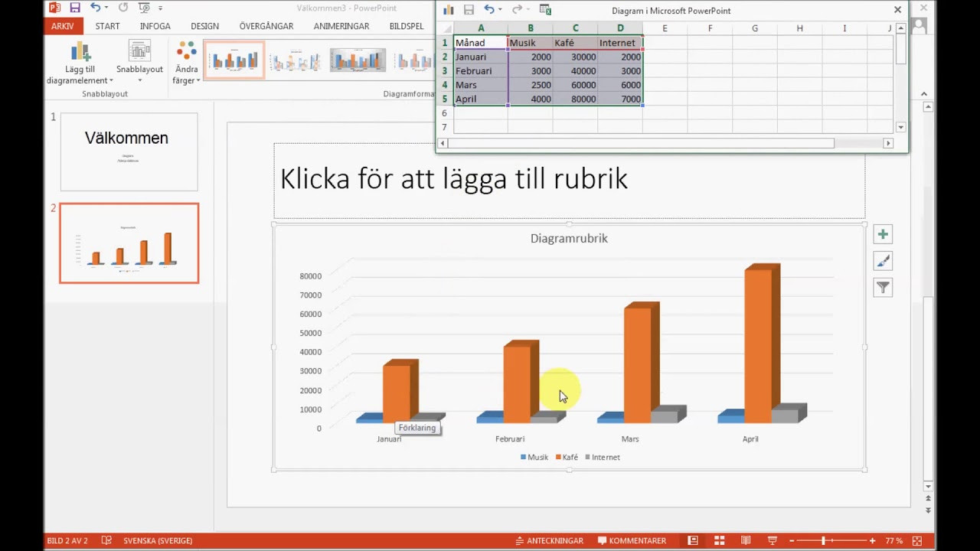Viewport: 980px width, 551px height.
Task: Select cell containing 7000
Action: 620,99
